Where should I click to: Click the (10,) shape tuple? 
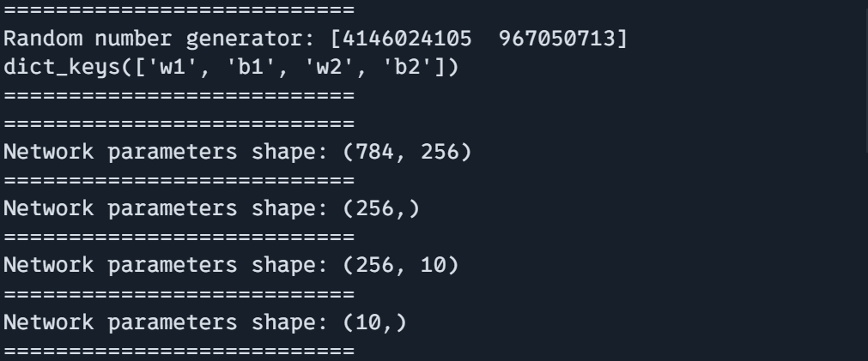[x=375, y=322]
